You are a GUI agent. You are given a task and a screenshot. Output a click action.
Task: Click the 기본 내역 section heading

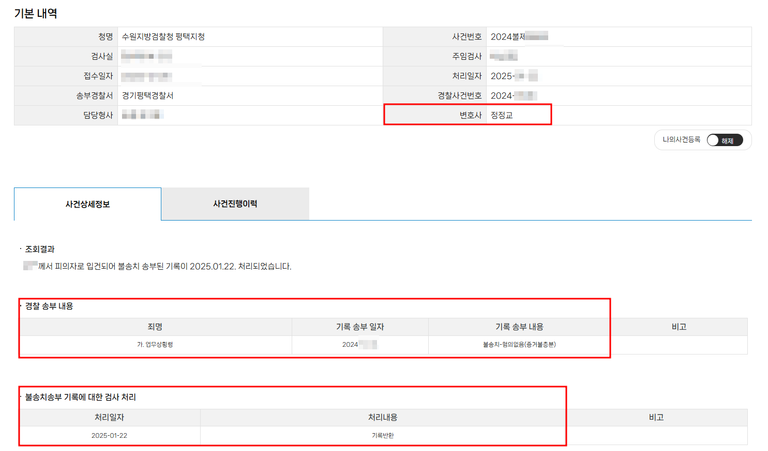(x=35, y=12)
